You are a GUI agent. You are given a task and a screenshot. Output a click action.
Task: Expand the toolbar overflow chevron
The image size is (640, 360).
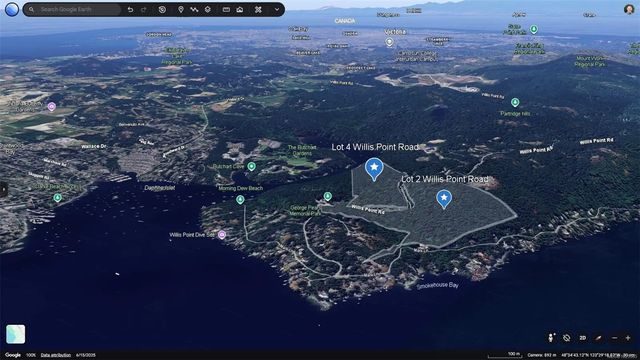pyautogui.click(x=277, y=9)
